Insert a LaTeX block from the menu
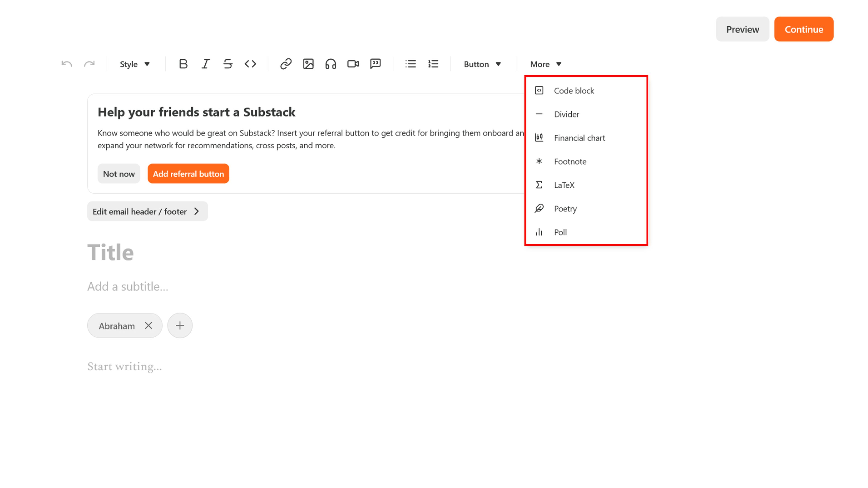The width and height of the screenshot is (868, 488). point(564,185)
